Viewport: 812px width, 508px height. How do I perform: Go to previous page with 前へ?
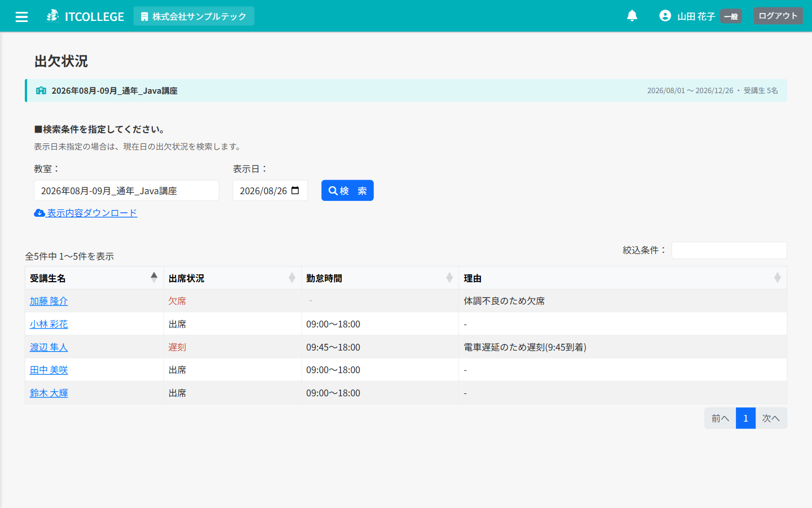click(720, 418)
